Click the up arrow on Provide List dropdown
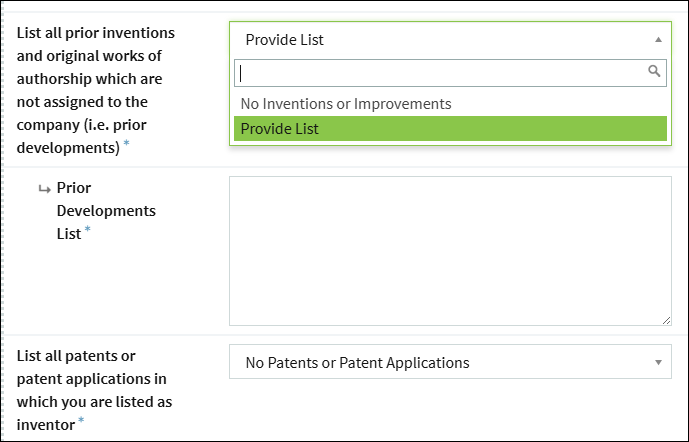This screenshot has height=442, width=689. [658, 40]
